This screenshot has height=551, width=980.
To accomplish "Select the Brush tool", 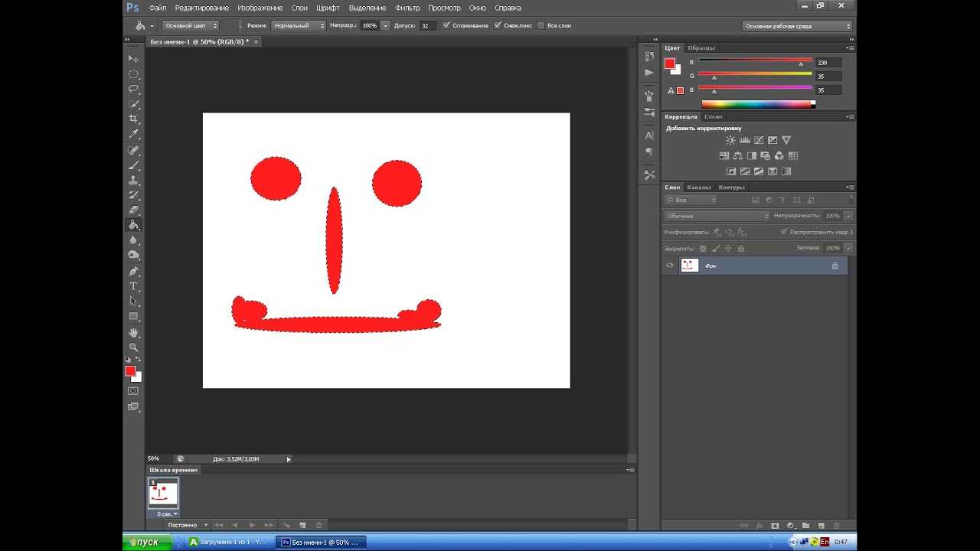I will coord(133,165).
